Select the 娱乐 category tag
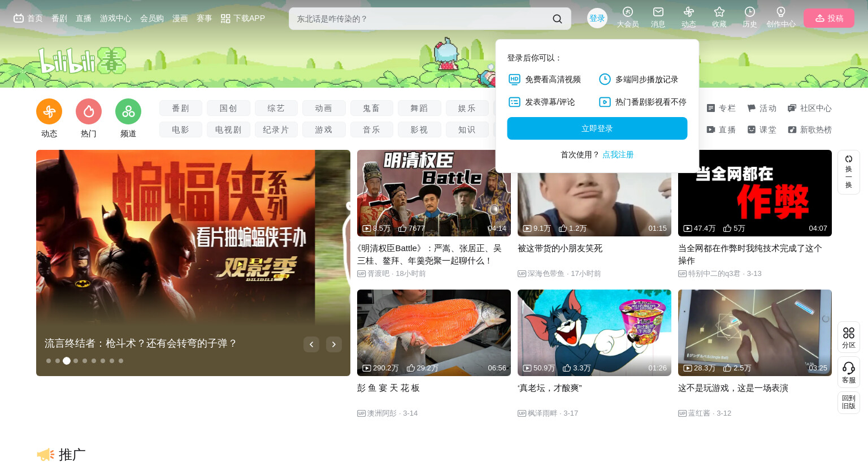Image resolution: width=868 pixels, height=466 pixels. coord(467,108)
